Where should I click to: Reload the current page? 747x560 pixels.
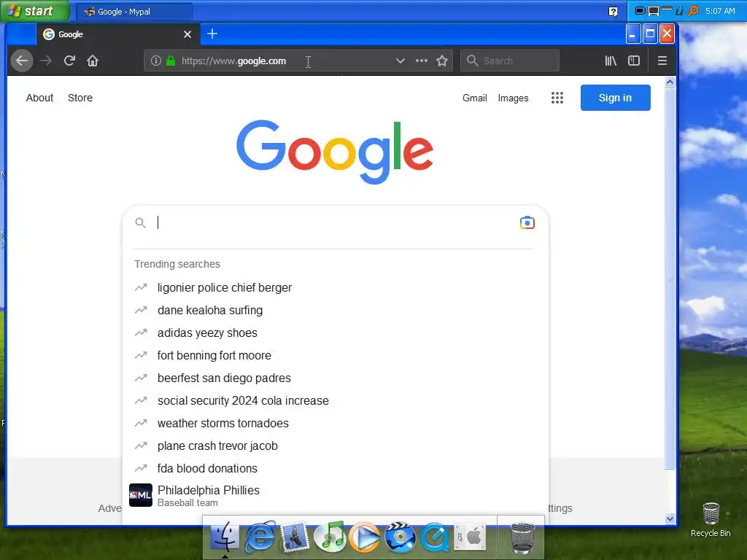69,61
